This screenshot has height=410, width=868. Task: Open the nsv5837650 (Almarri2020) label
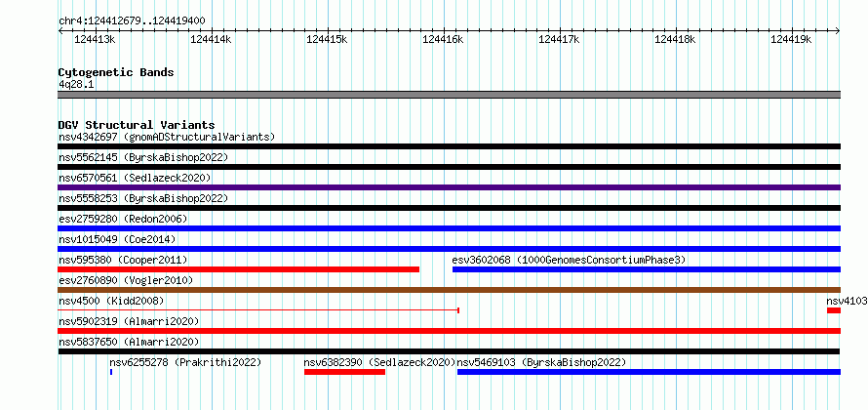(129, 342)
